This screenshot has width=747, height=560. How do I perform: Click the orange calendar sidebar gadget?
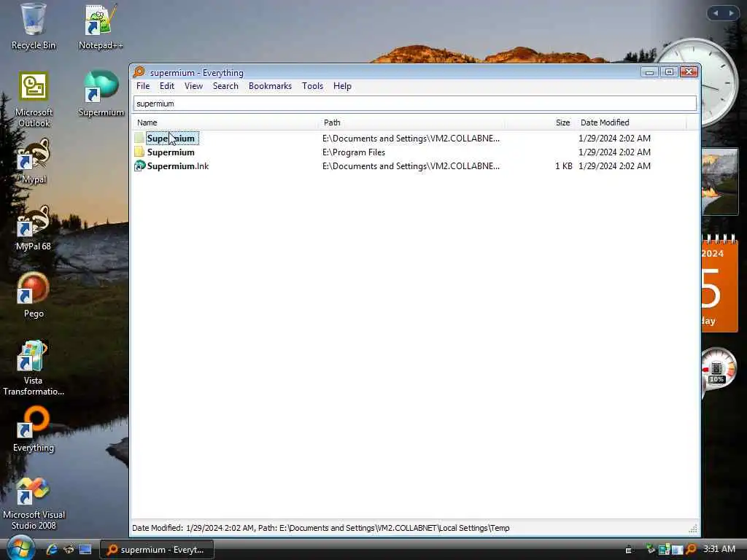[719, 284]
